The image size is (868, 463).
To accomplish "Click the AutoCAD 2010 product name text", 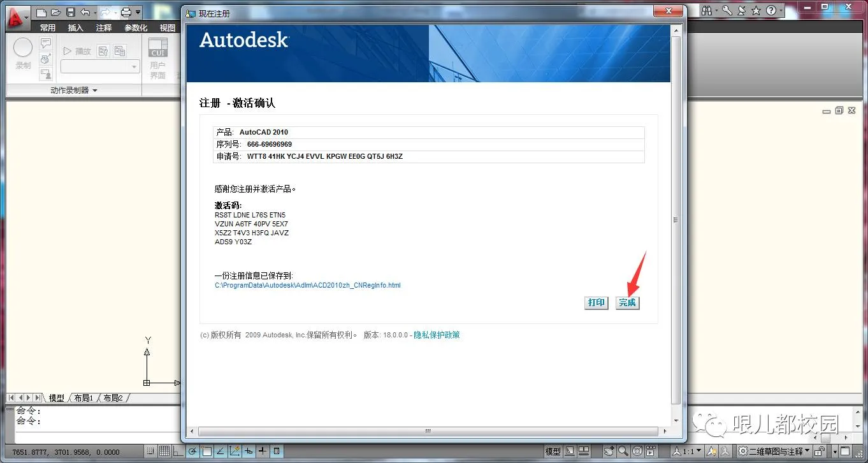I will pyautogui.click(x=264, y=132).
